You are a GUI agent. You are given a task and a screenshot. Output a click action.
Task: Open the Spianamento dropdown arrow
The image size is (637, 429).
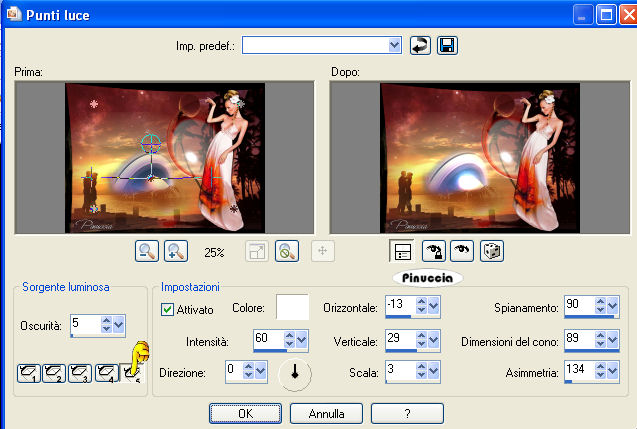pyautogui.click(x=612, y=305)
